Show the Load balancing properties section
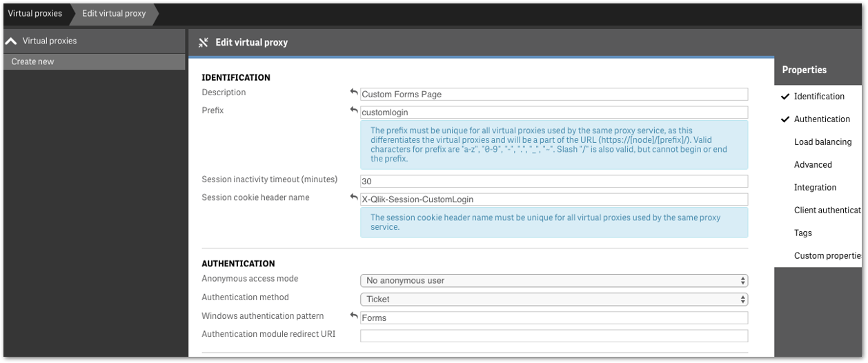The width and height of the screenshot is (868, 363). click(822, 142)
